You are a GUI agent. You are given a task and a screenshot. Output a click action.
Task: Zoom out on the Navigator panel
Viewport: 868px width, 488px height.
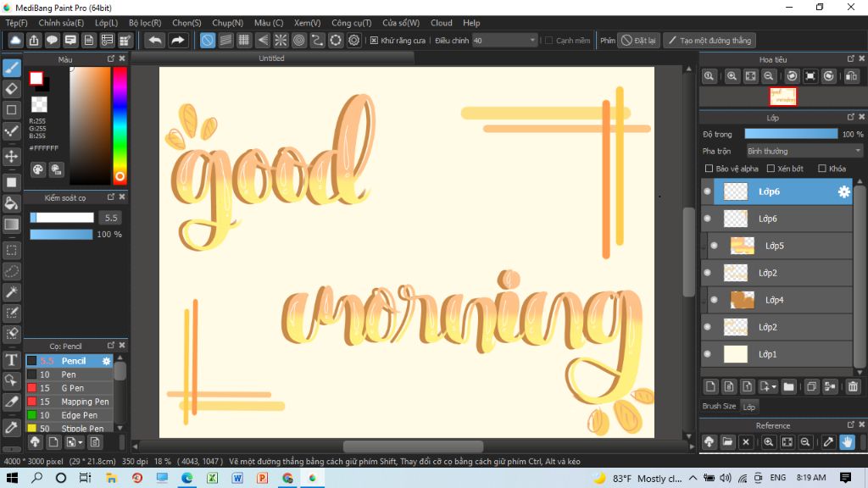[768, 76]
